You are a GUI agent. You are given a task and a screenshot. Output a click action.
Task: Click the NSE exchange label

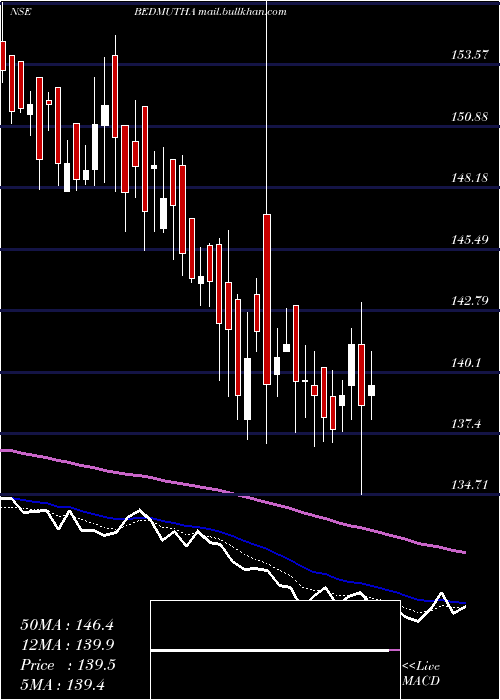point(22,12)
